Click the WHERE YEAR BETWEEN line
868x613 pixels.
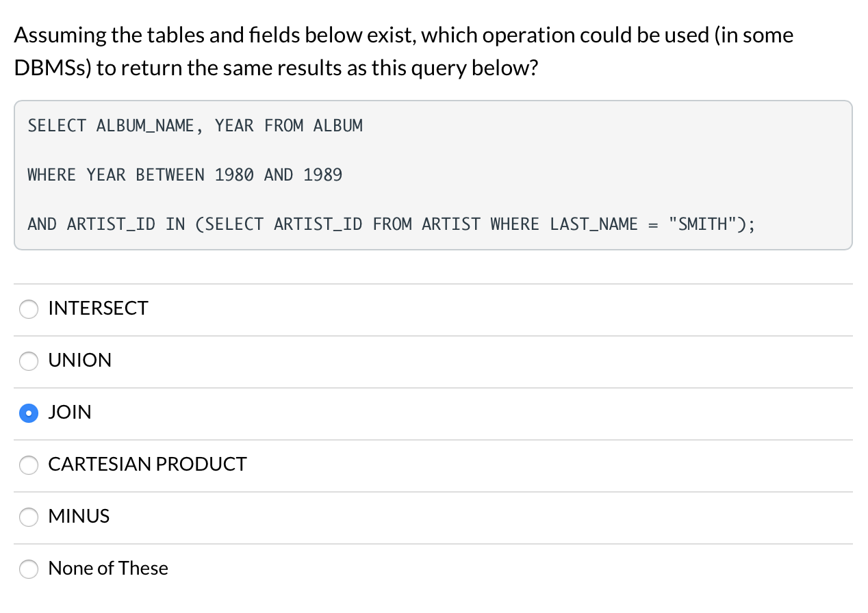pyautogui.click(x=185, y=174)
